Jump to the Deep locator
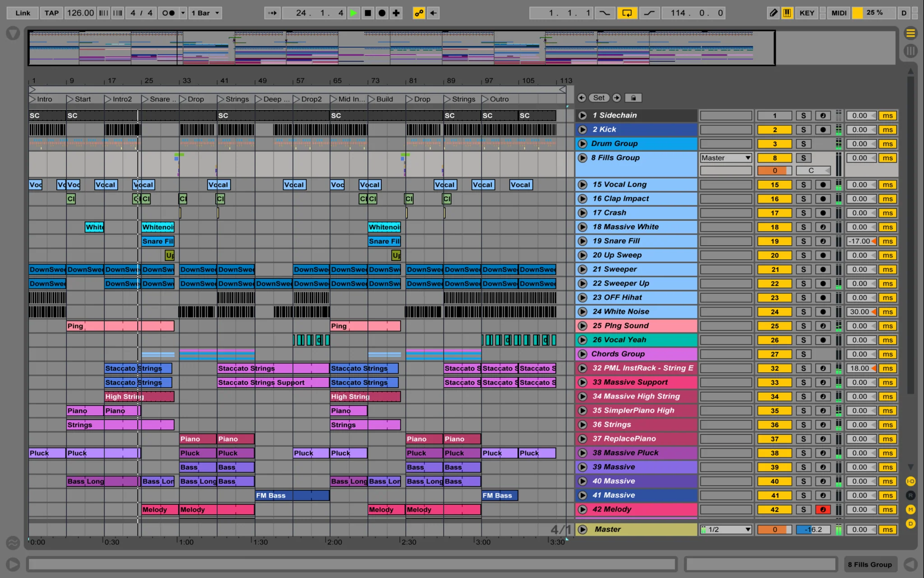Viewport: 924px width, 578px height. point(273,99)
